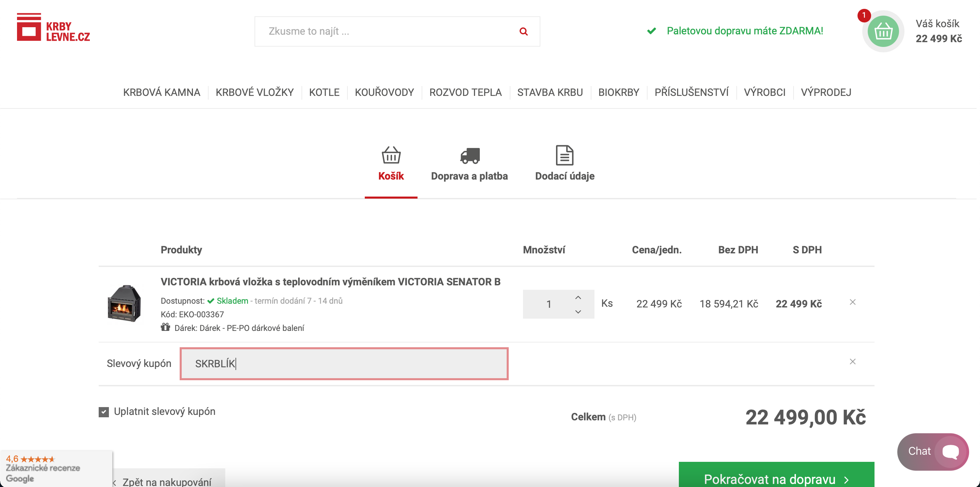Image resolution: width=980 pixels, height=487 pixels.
Task: Click the 18 594,21 Kč price without VAT
Action: tap(729, 304)
